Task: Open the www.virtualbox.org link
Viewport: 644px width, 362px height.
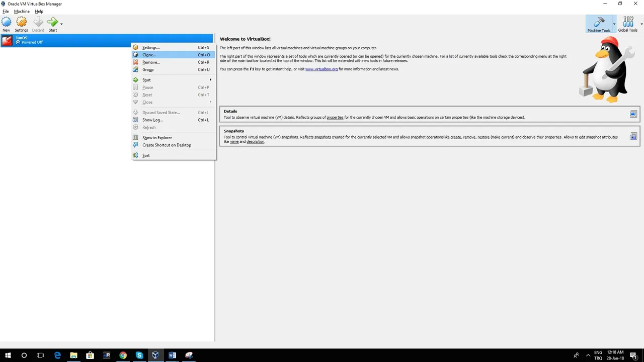Action: (321, 69)
